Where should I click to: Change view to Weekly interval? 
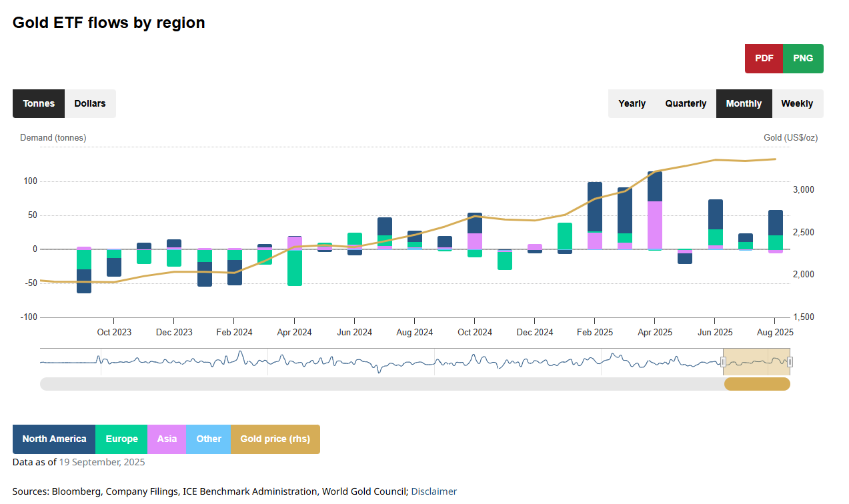797,104
